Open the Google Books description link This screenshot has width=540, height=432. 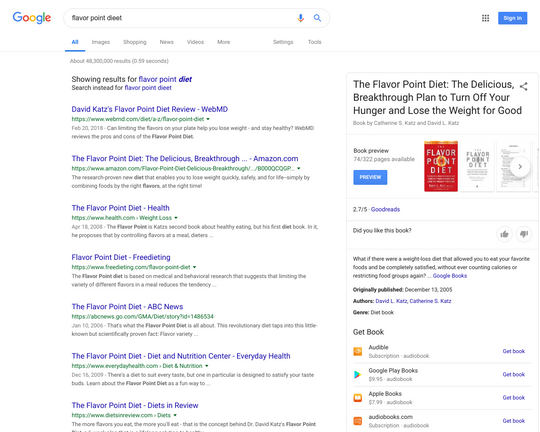449,276
